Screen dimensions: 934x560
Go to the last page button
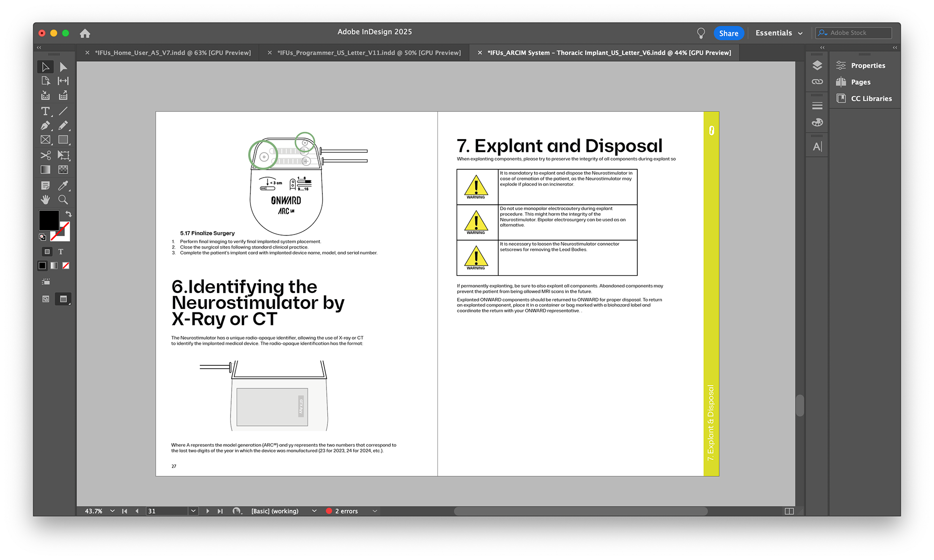[x=220, y=511]
